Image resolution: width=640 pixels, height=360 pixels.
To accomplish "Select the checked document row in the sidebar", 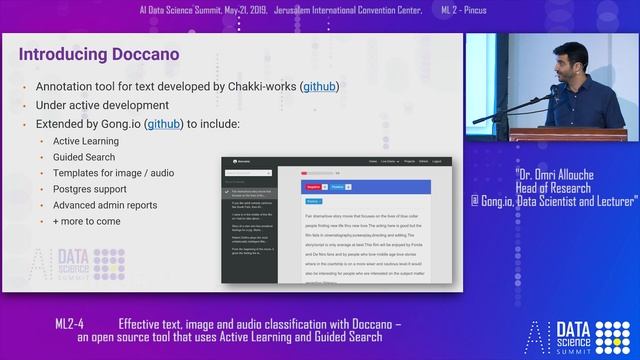I will (249, 193).
